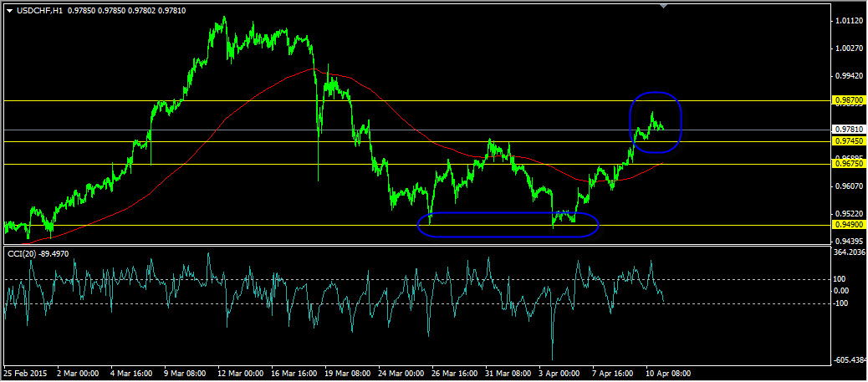Select the 0.96750 yellow line price label

[x=848, y=165]
